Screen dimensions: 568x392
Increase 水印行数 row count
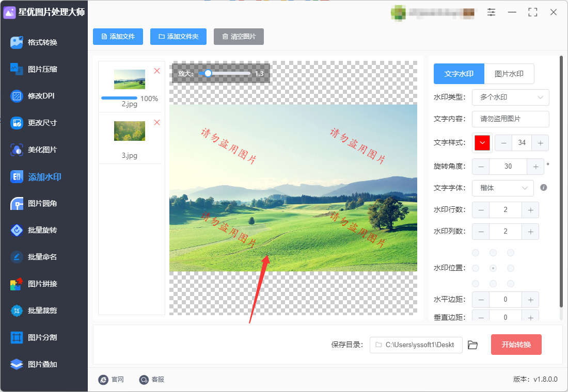[x=530, y=210]
